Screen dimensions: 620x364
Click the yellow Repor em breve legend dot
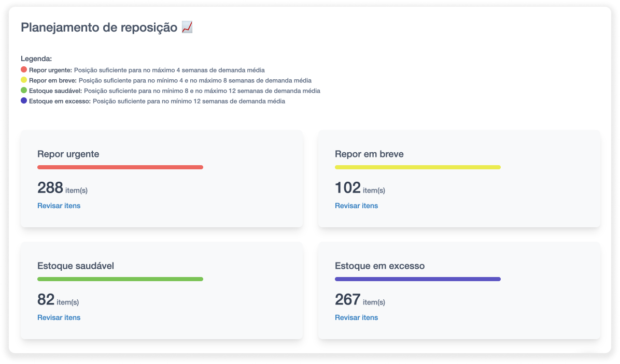pos(24,80)
